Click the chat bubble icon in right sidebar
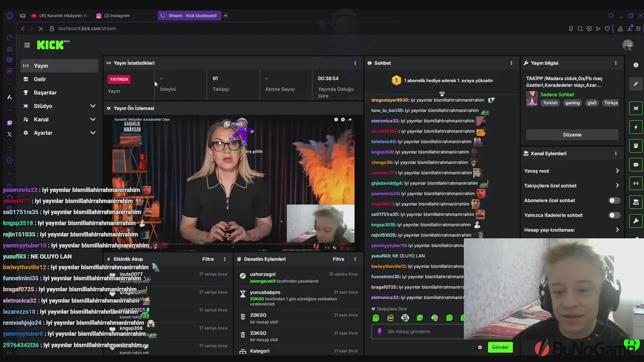 click(x=636, y=164)
